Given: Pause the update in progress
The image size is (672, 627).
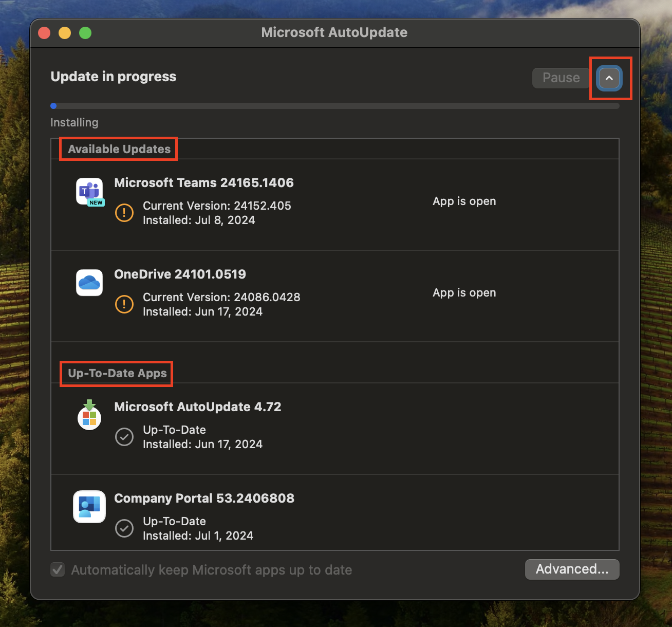Looking at the screenshot, I should 561,78.
